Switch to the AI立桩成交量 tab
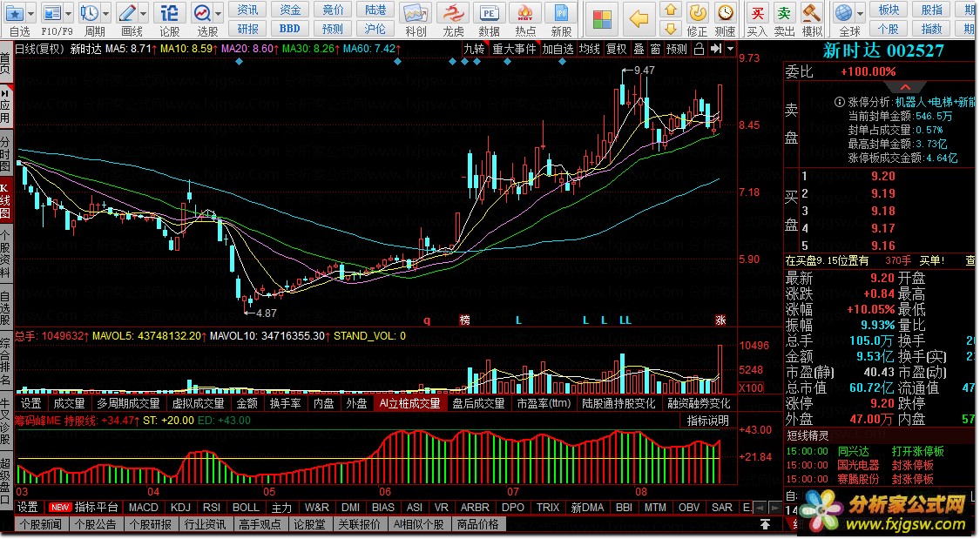This screenshot has height=539, width=980. 410,403
